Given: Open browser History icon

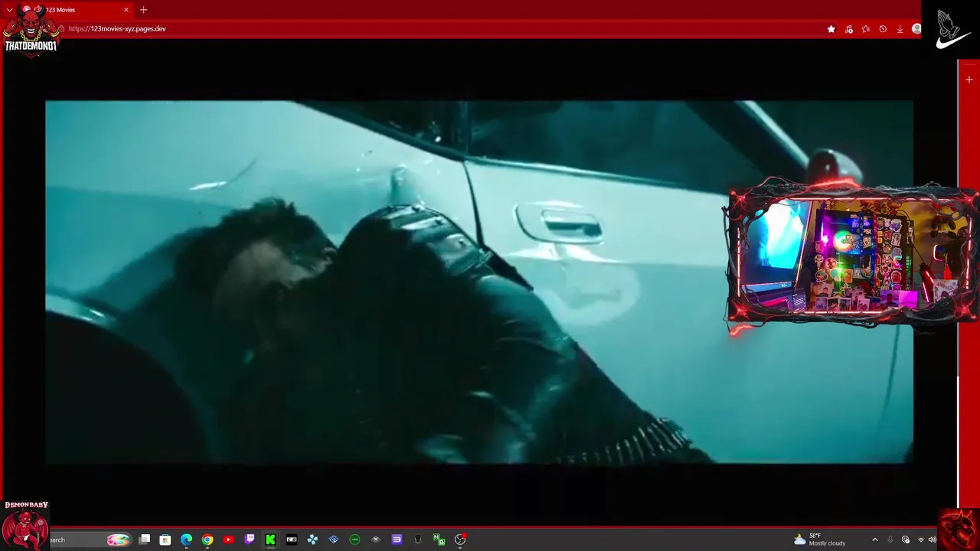Looking at the screenshot, I should coord(883,29).
